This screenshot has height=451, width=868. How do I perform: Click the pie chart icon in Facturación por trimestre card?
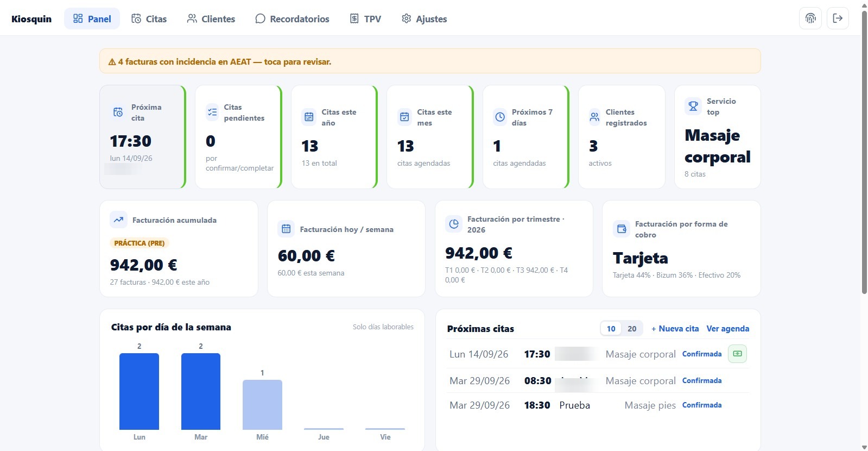click(x=454, y=224)
